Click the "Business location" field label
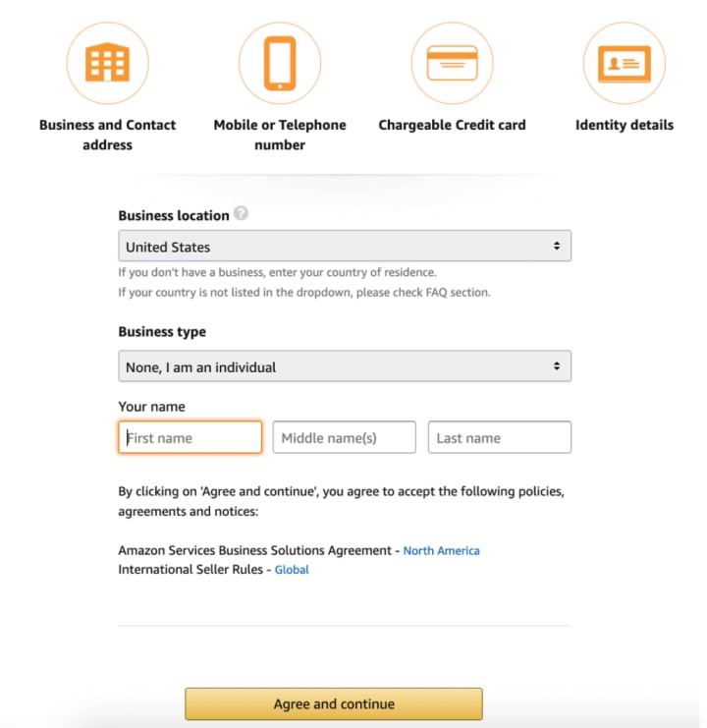The height and width of the screenshot is (728, 707). point(174,215)
